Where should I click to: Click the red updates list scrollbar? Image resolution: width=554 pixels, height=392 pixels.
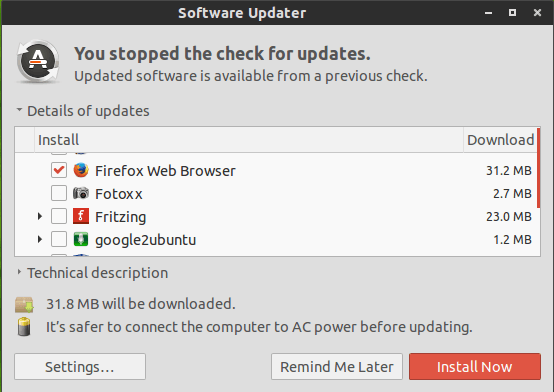538,168
